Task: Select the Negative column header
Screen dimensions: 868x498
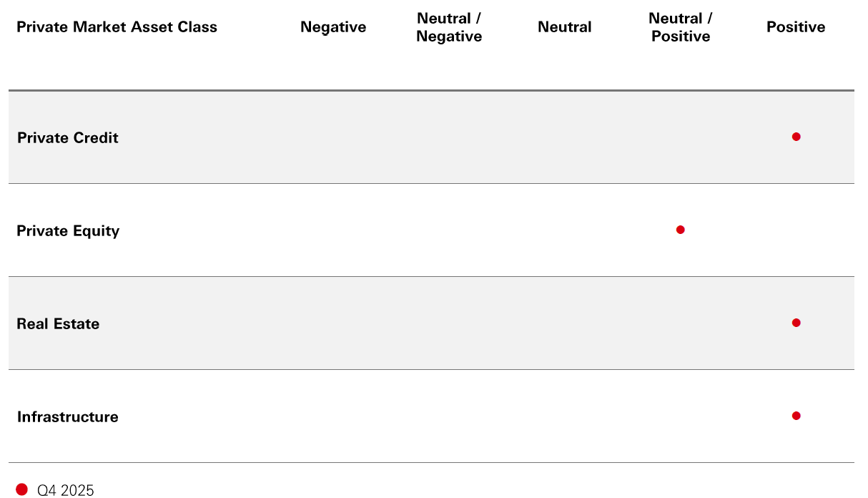Action: [x=333, y=27]
